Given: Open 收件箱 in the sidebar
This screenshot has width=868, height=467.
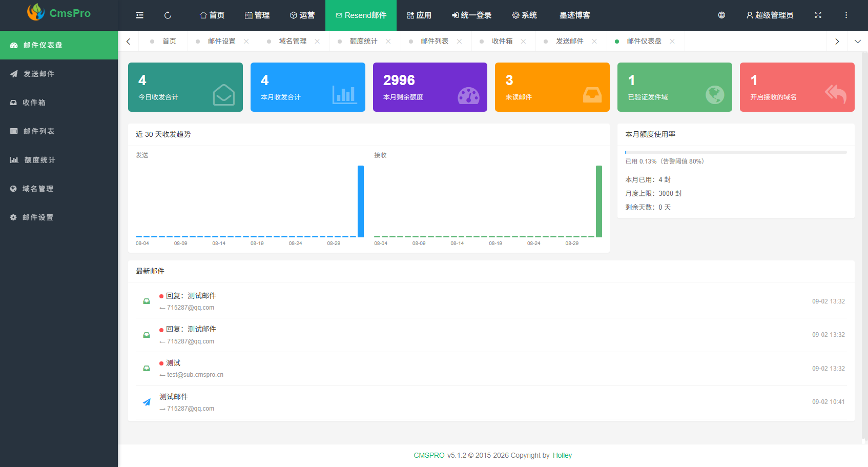Looking at the screenshot, I should coord(59,103).
